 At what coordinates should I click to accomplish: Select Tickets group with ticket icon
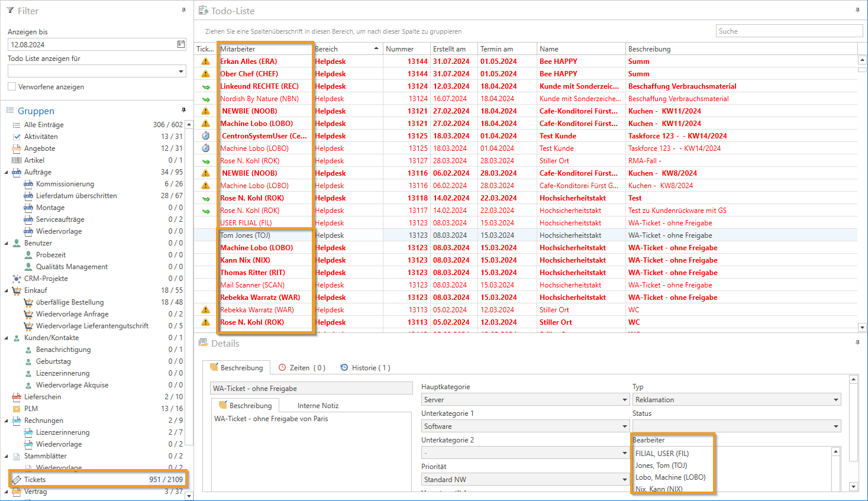coord(35,480)
